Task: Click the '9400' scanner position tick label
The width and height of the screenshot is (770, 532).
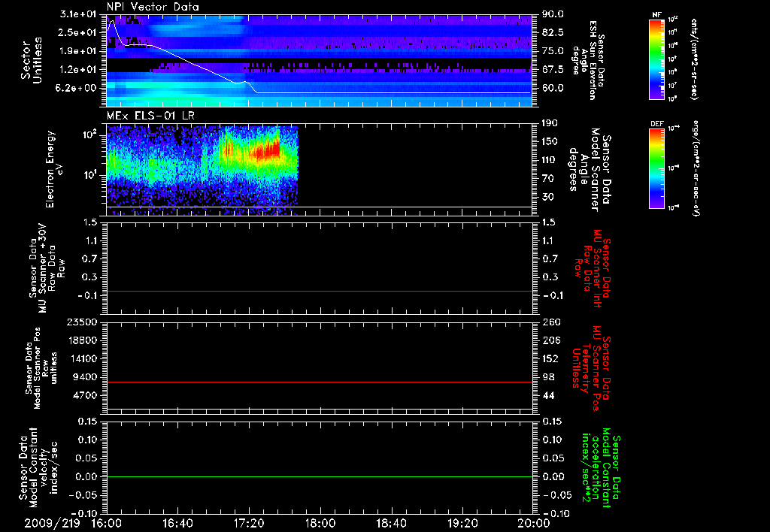Action: 84,377
